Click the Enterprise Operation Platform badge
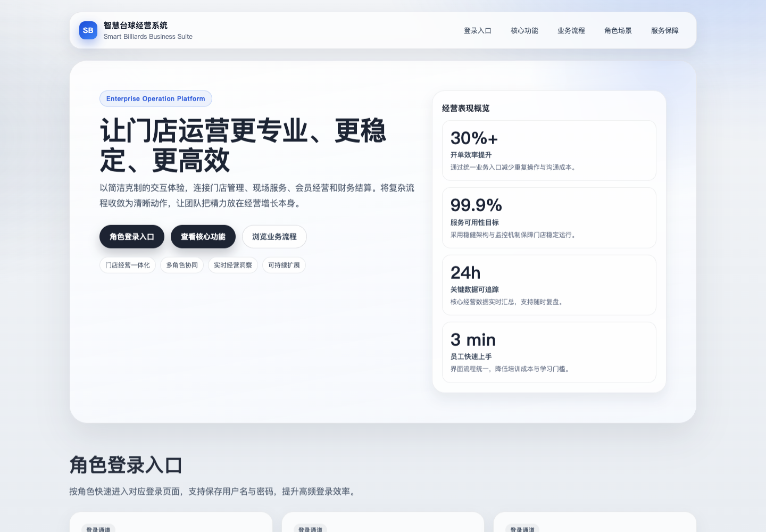The image size is (766, 532). coord(156,98)
